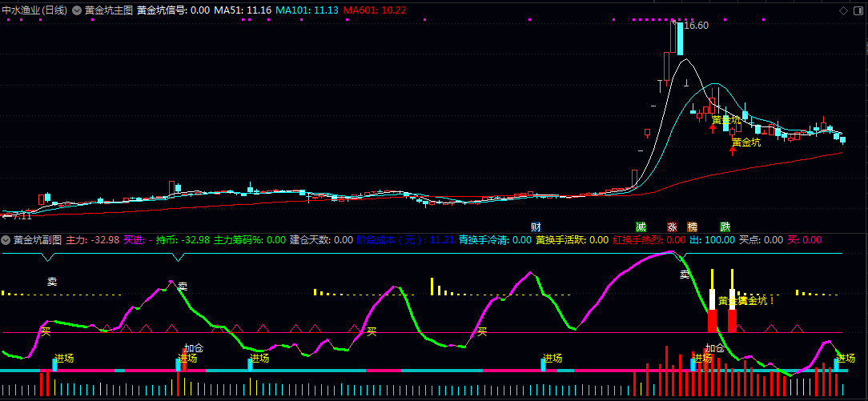Select the 持币: -32.98 value
The width and height of the screenshot is (868, 401).
(183, 240)
